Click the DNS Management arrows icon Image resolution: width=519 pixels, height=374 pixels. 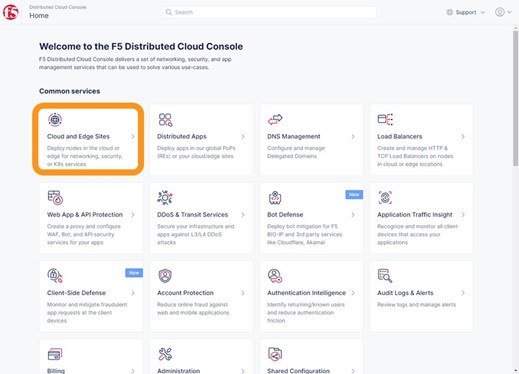[x=275, y=119]
